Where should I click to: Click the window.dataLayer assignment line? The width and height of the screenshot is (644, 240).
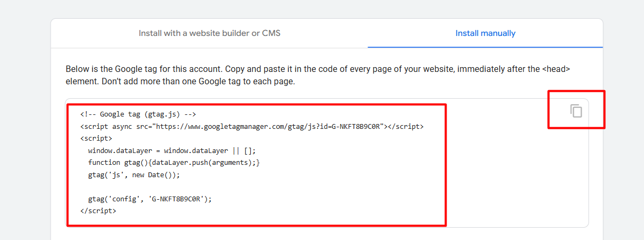(172, 151)
